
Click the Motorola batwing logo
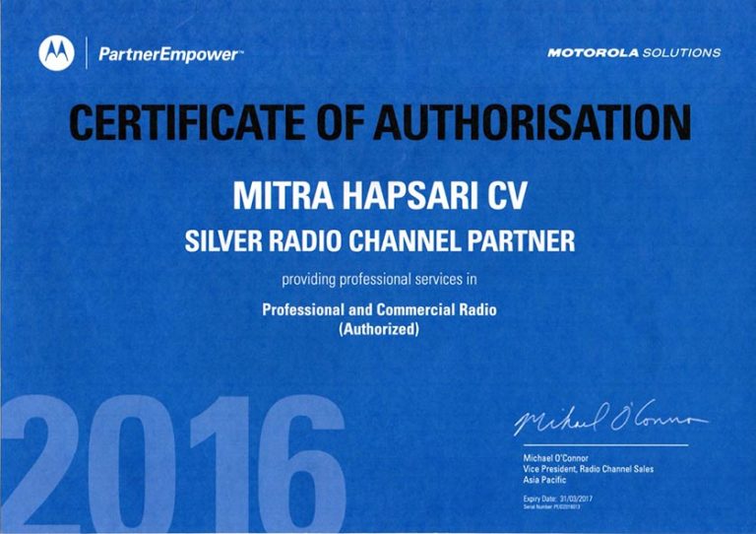[x=56, y=53]
